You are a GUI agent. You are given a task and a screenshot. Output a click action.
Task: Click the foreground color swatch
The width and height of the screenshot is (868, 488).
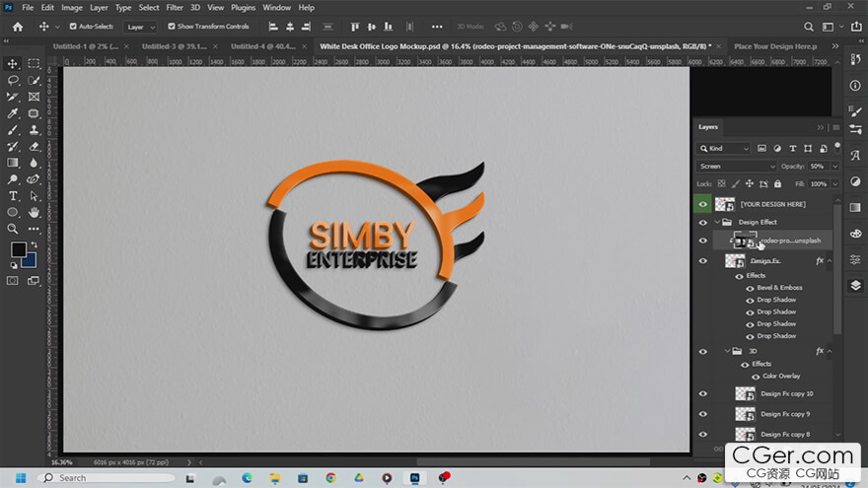point(19,249)
